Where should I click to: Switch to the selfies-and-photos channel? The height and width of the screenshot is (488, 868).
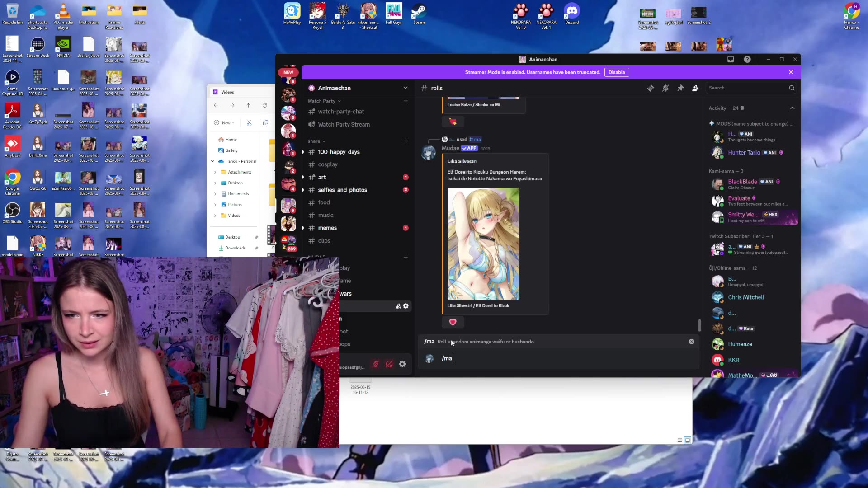click(x=342, y=190)
